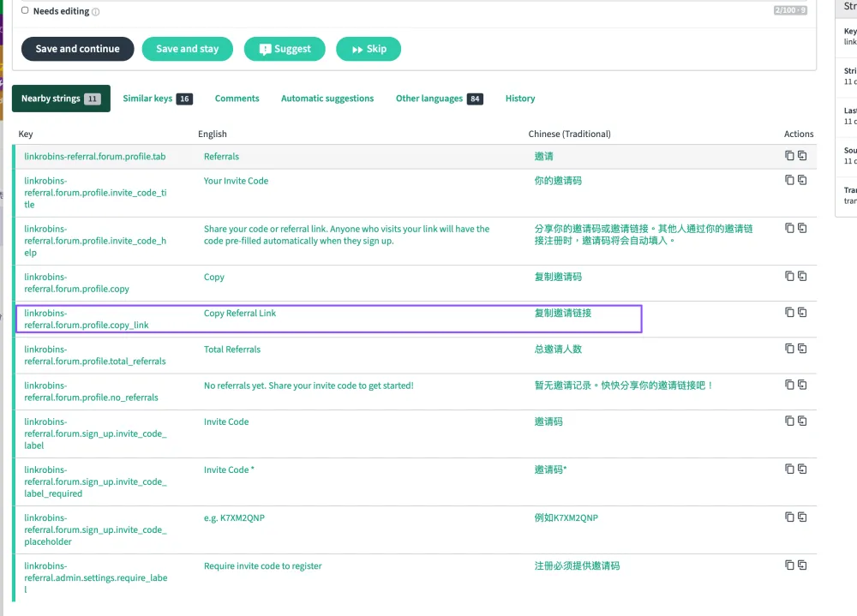This screenshot has height=616, width=857.
Task: Tick the Needs editing checkbox
Action: pyautogui.click(x=25, y=10)
